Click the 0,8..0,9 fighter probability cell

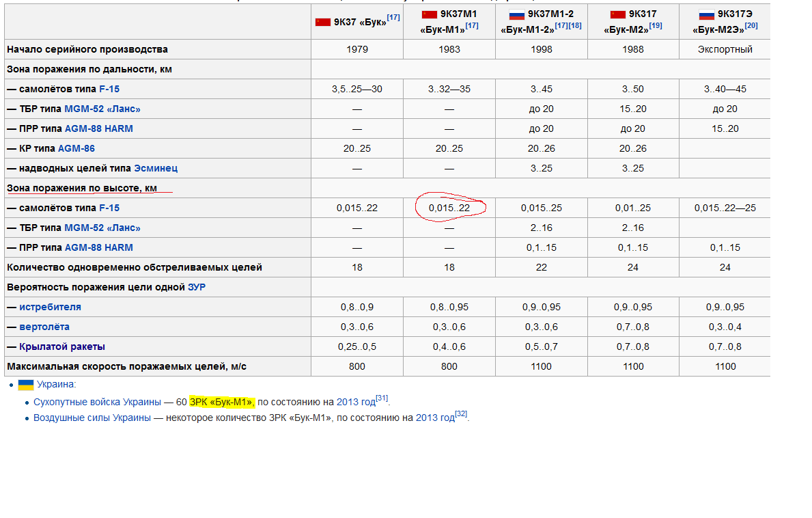click(x=356, y=307)
